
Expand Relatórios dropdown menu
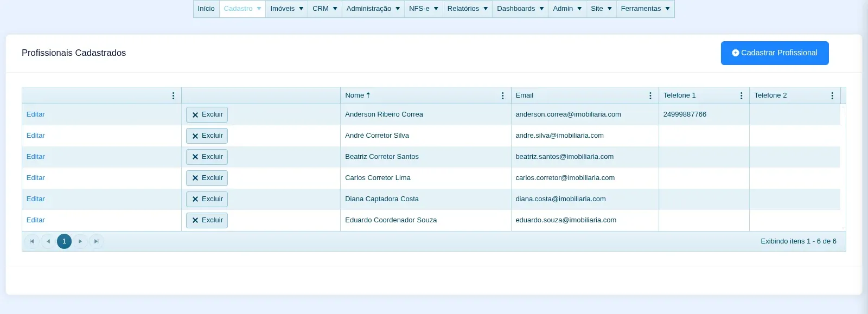(468, 9)
